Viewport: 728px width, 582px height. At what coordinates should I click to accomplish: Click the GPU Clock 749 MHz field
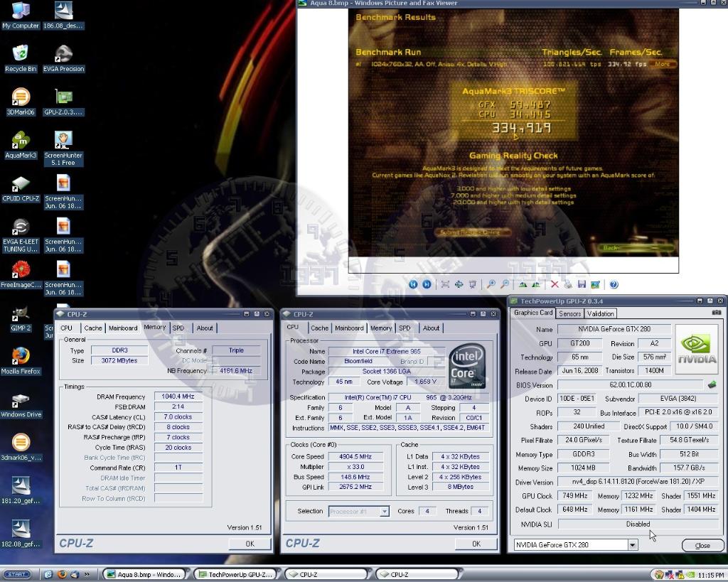(x=574, y=496)
